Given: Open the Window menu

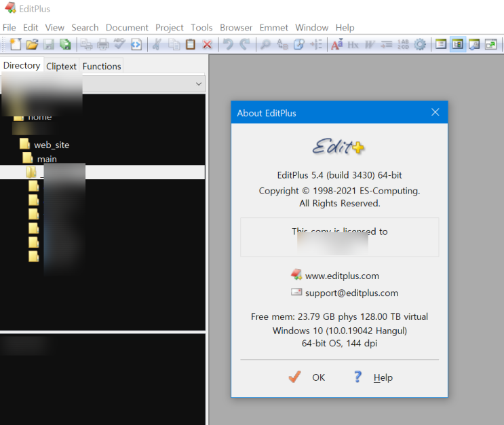Looking at the screenshot, I should coord(312,28).
